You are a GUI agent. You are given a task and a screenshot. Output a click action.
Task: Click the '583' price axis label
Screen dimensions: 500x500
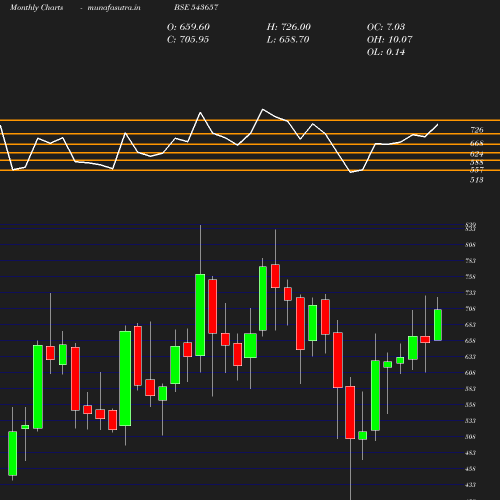470,389
